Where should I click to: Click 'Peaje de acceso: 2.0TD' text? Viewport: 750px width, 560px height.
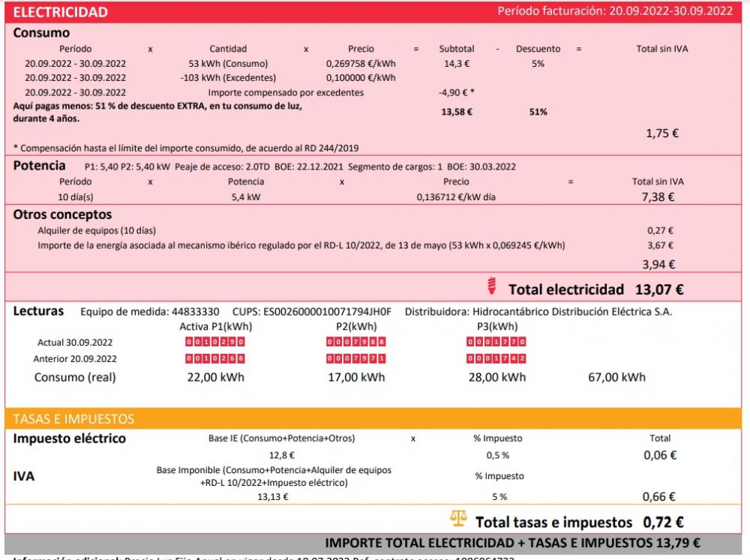tap(222, 167)
